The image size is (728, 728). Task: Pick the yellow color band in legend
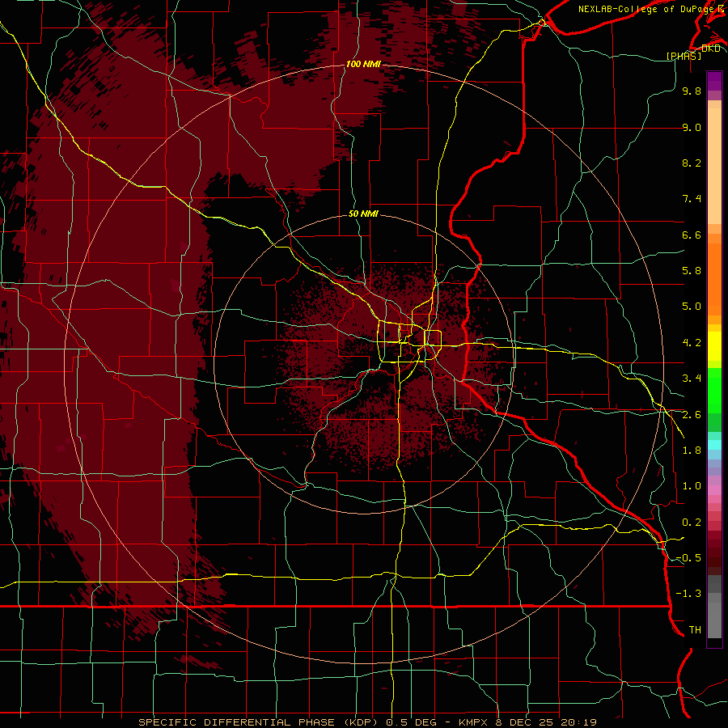click(714, 346)
